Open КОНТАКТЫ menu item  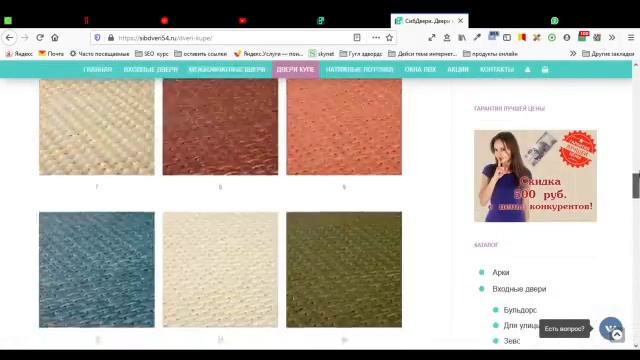coord(497,69)
